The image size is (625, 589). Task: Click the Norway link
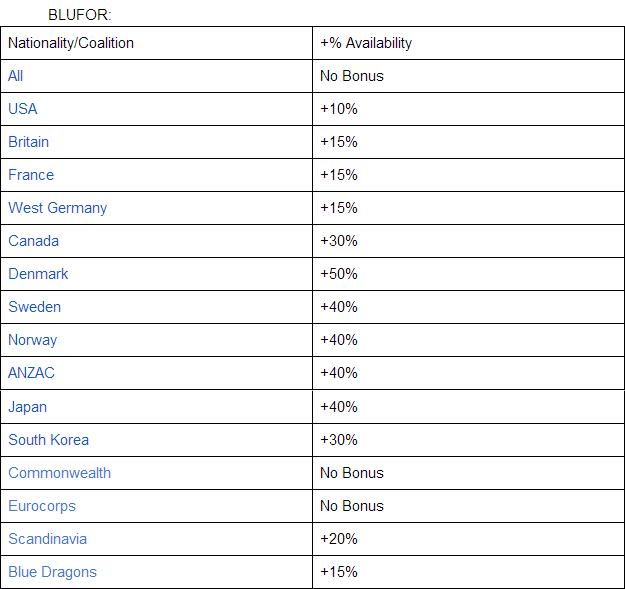coord(32,340)
